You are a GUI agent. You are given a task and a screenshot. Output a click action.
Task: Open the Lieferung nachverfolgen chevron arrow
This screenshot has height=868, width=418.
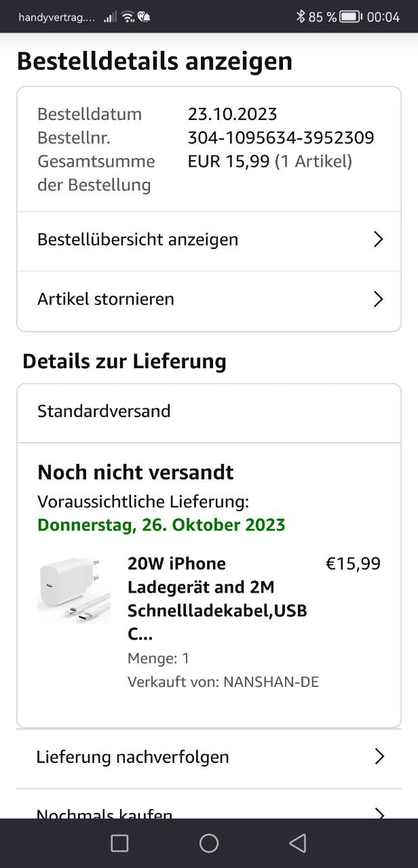coord(379,757)
